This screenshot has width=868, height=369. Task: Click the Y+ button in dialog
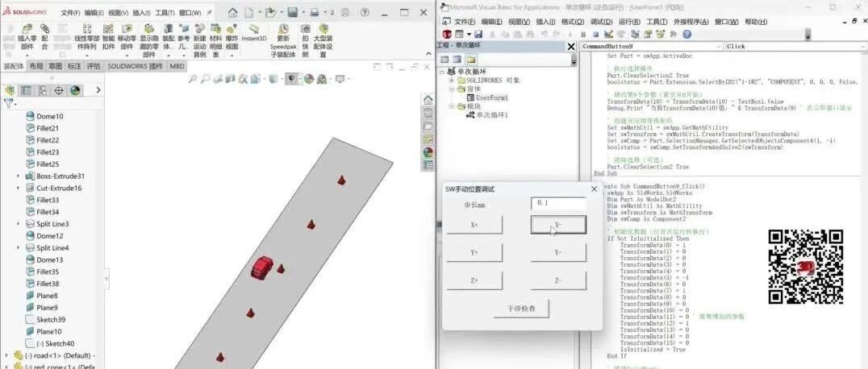pos(474,252)
